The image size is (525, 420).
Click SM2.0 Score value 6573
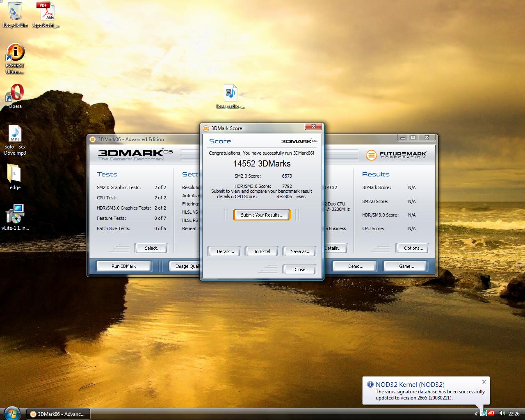coord(287,176)
